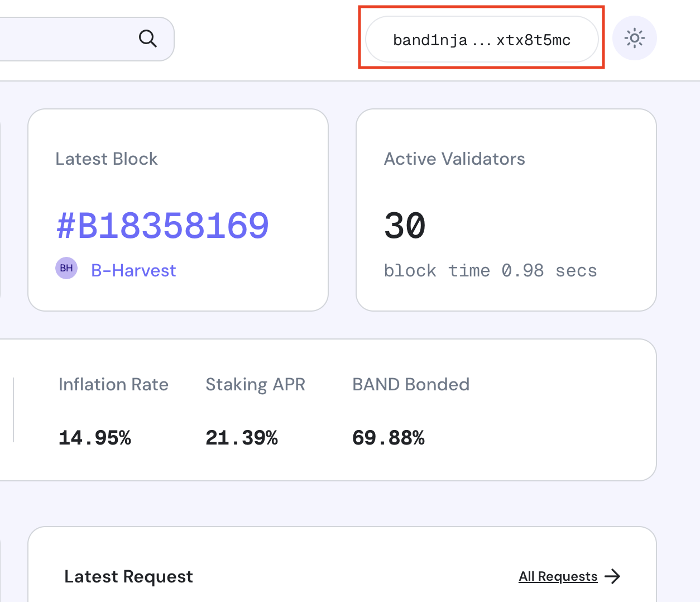
Task: Toggle the light/dark theme sun icon
Action: [x=634, y=39]
